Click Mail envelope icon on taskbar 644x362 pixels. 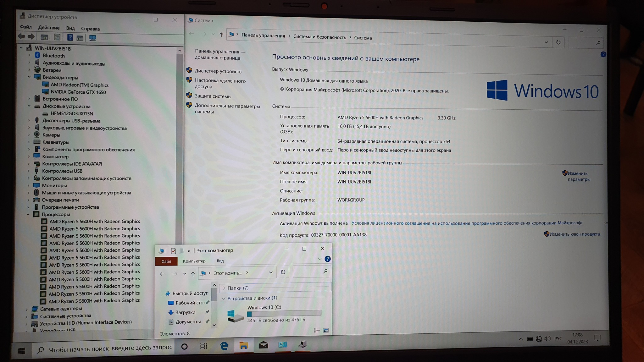click(263, 345)
